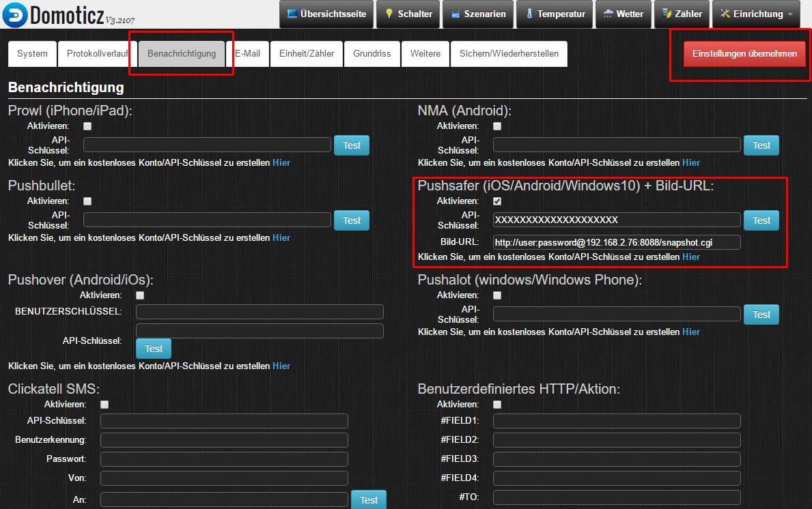
Task: Enable Benutzerdefiniertes HTTP/Aktion checkbox
Action: coord(497,405)
